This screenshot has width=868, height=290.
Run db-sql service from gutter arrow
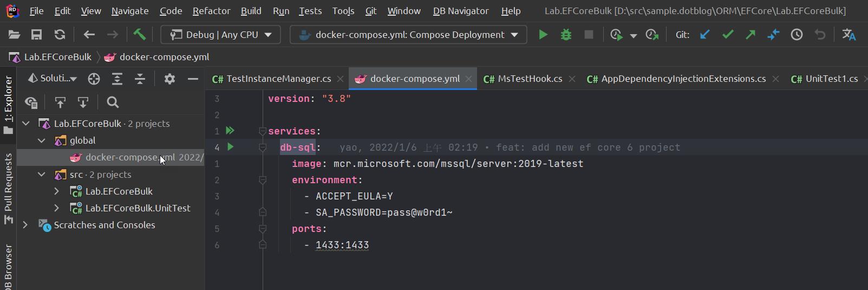click(x=231, y=147)
